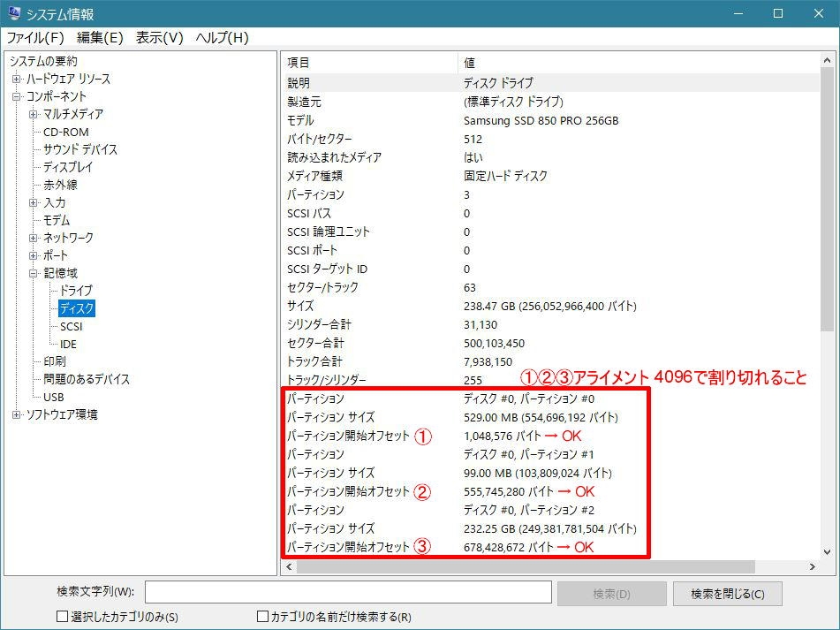The height and width of the screenshot is (630, 840).
Task: Select the IDE tree item
Action: coord(68,344)
